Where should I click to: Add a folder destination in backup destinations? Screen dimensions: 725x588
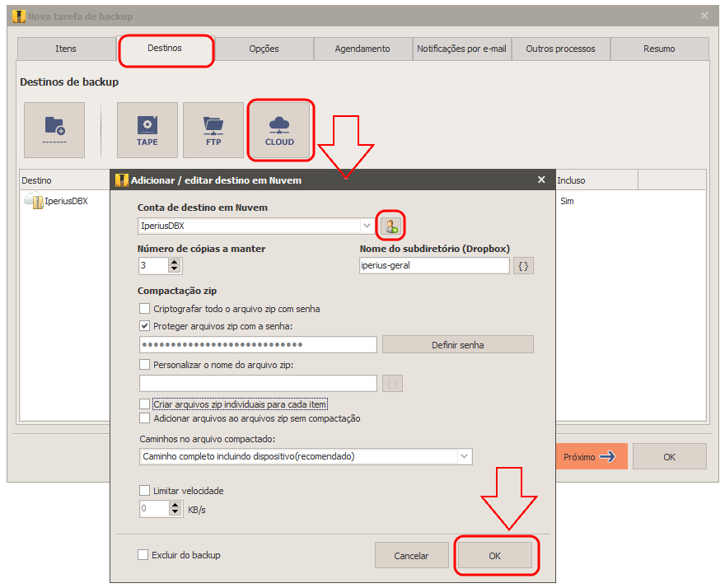(54, 130)
